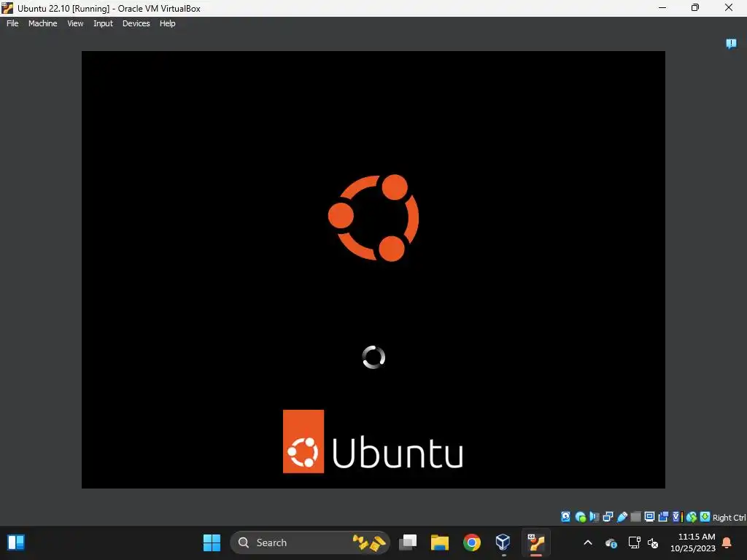Click inside the Ubuntu VM display
This screenshot has width=747, height=560.
coord(373,270)
